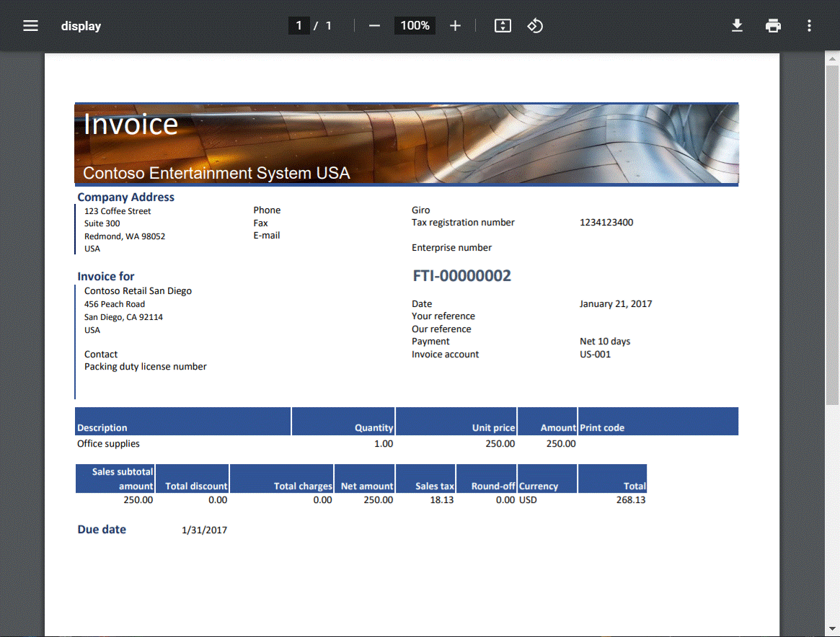Select the FTI-00000002 invoice number
This screenshot has width=840, height=637.
click(x=461, y=275)
